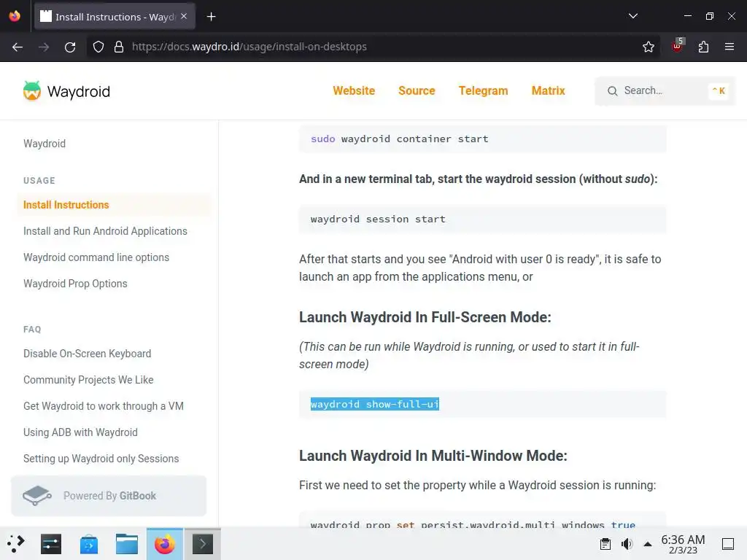The width and height of the screenshot is (747, 560).
Task: Open System Settings from the taskbar
Action: pos(51,544)
